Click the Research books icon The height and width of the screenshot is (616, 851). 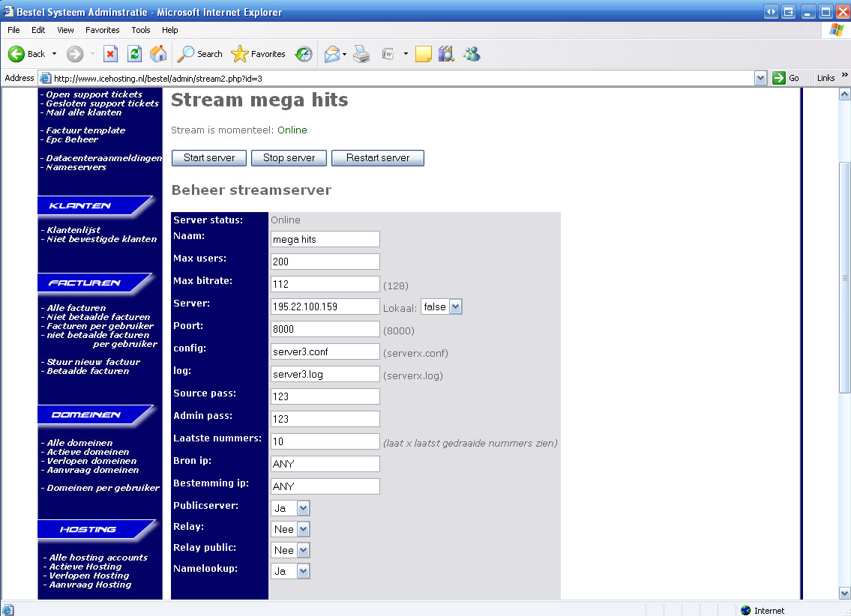[x=447, y=54]
